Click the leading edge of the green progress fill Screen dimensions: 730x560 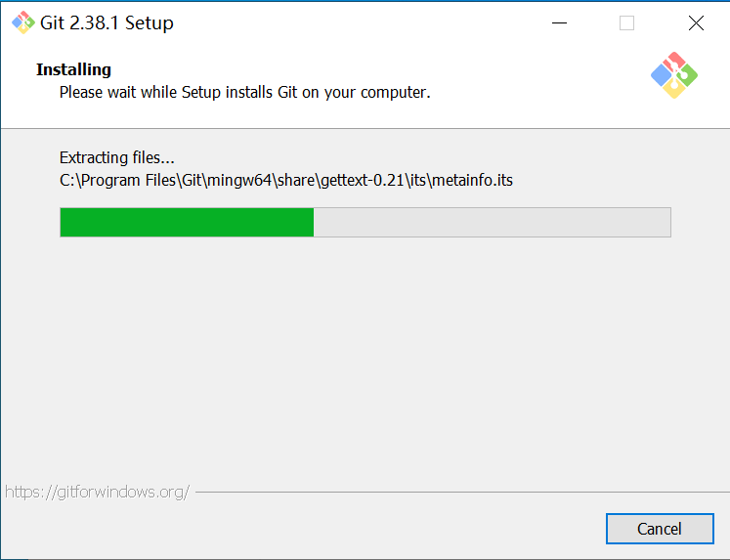click(x=312, y=222)
